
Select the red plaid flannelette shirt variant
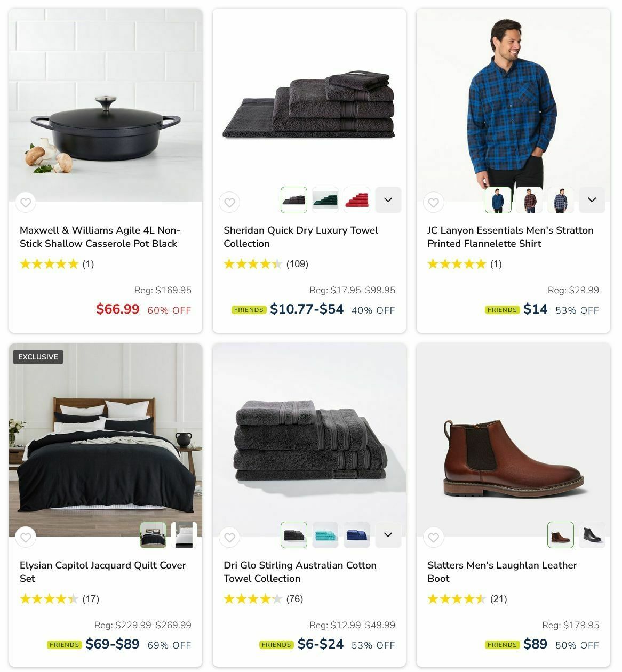529,200
